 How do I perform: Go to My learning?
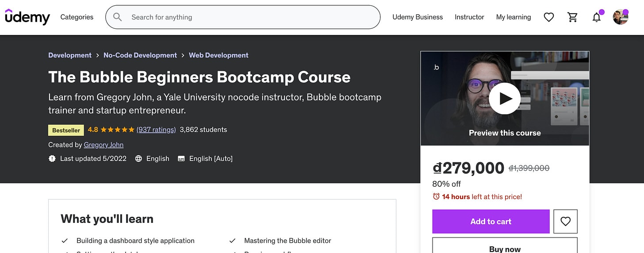pyautogui.click(x=514, y=17)
